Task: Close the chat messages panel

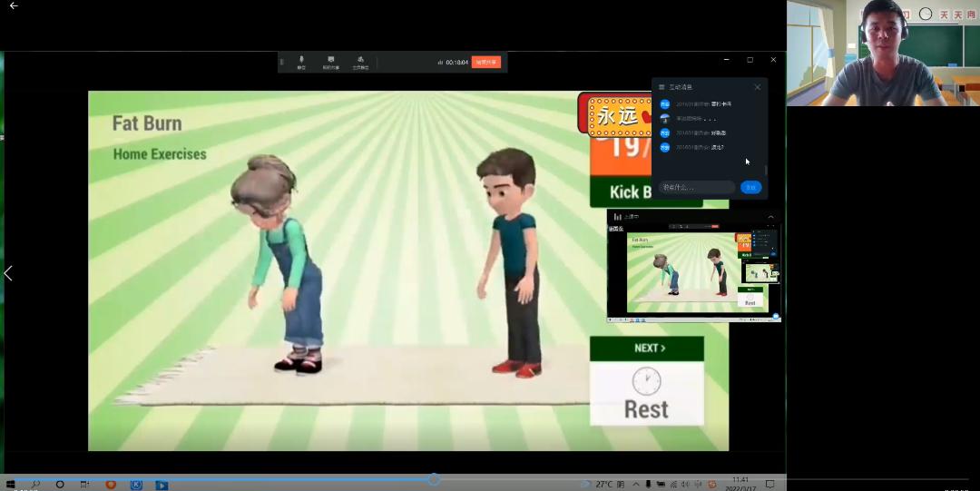Action: [758, 87]
